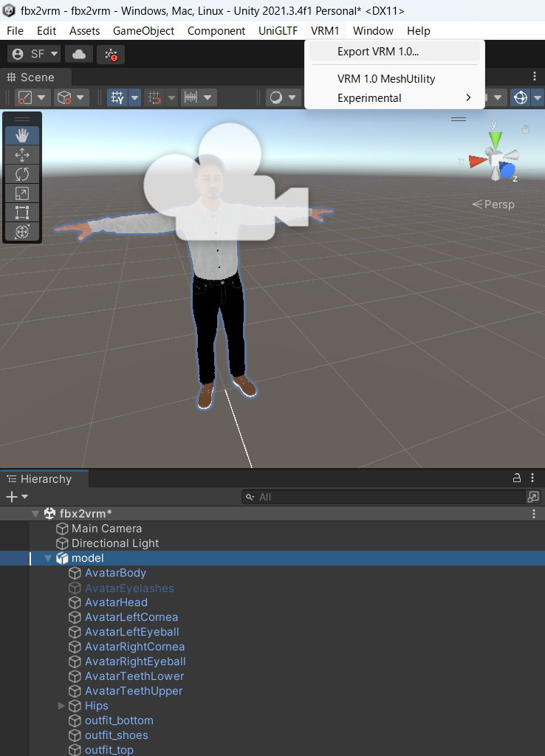Open the bug report error icon
This screenshot has height=756, width=545.
111,54
